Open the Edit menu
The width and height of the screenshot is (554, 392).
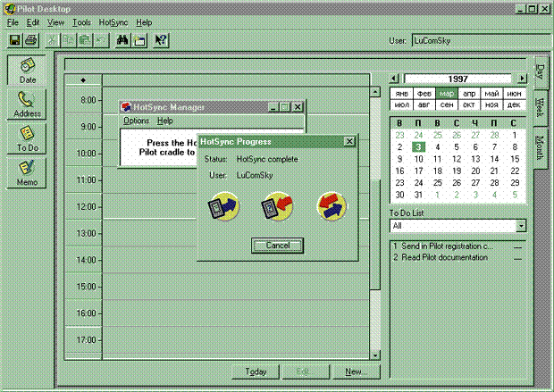(x=33, y=22)
